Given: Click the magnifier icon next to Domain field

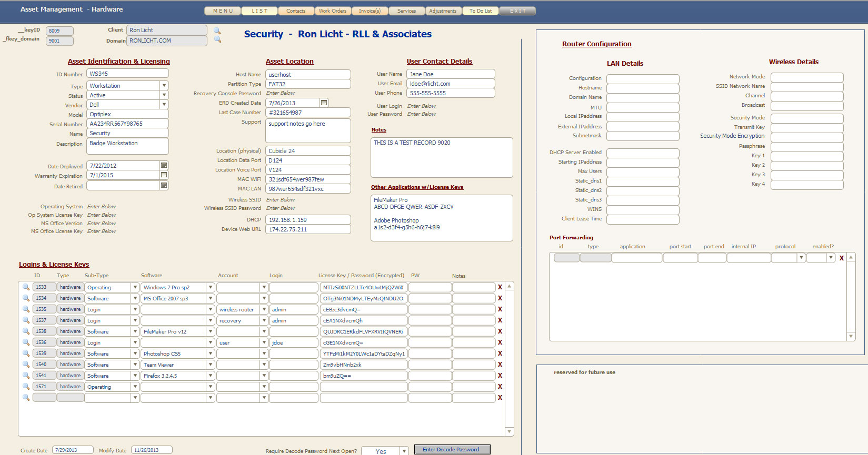Looking at the screenshot, I should pyautogui.click(x=217, y=40).
